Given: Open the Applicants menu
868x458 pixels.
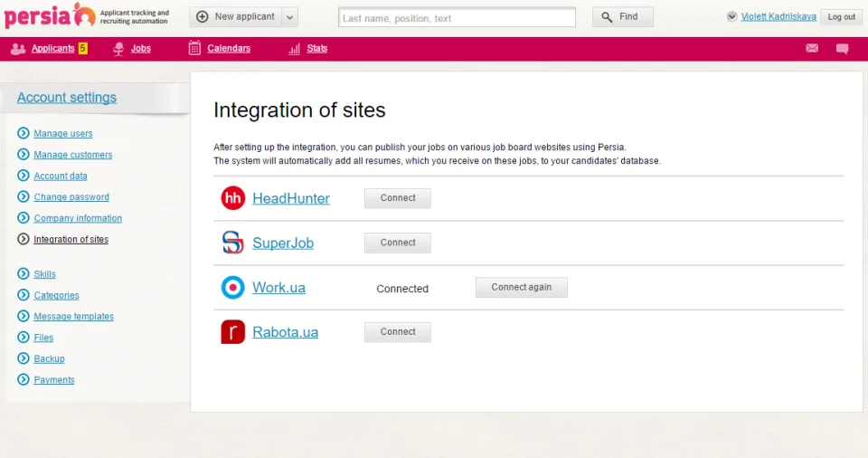Looking at the screenshot, I should click(x=52, y=48).
